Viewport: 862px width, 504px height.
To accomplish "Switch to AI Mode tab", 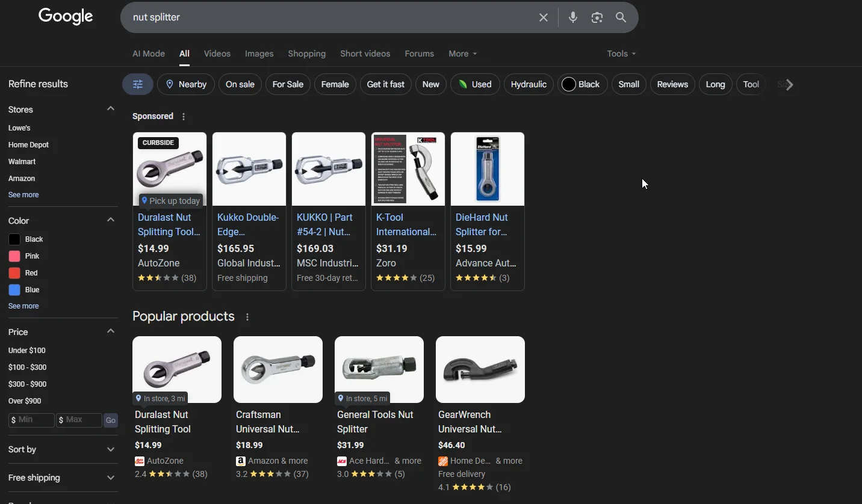I will point(149,54).
